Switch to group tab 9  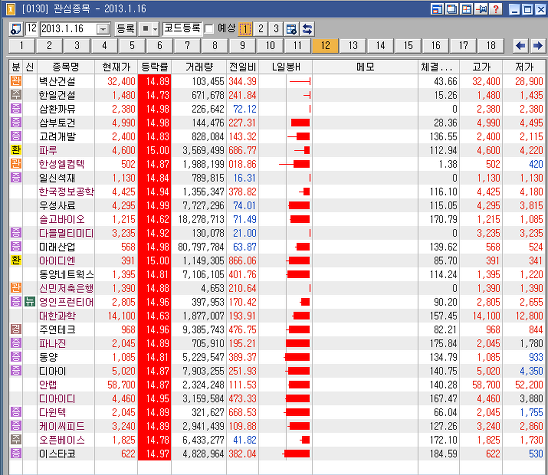pos(242,45)
